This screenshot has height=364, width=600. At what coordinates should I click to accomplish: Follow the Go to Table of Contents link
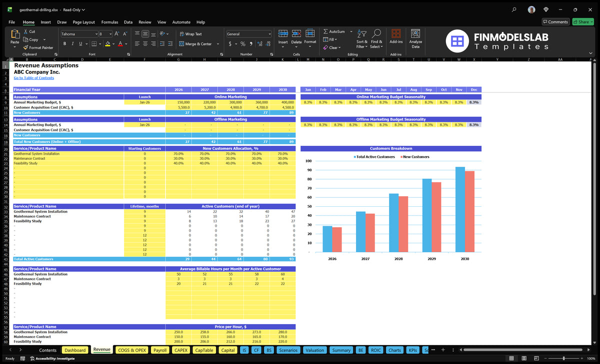[x=33, y=78]
